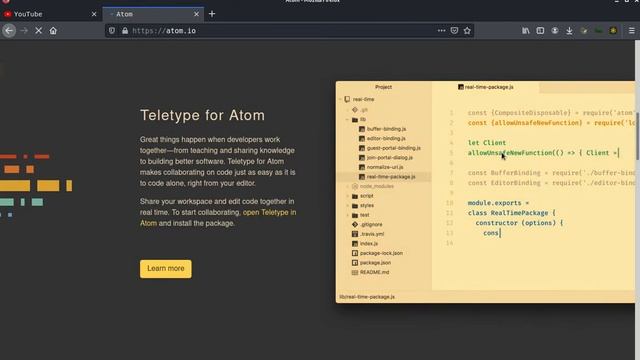This screenshot has width=640, height=360.
Task: Open the Firefox home page
Action: tap(53, 31)
